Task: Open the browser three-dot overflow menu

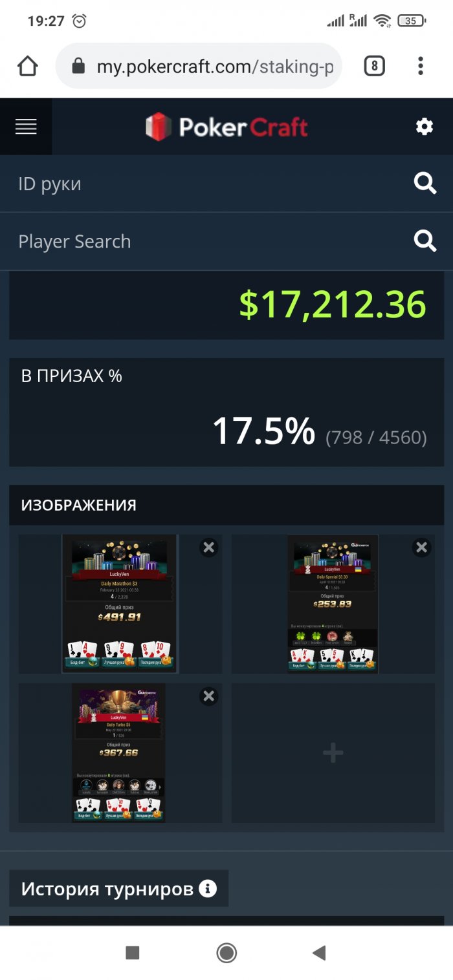Action: tap(421, 66)
